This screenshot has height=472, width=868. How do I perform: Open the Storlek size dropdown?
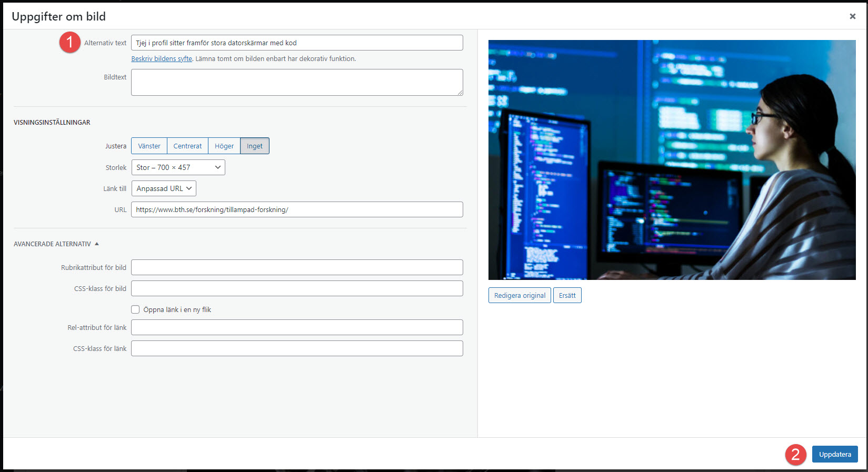click(178, 167)
